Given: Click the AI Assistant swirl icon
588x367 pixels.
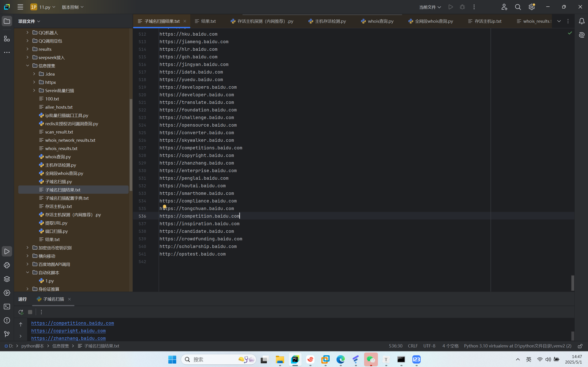Looking at the screenshot, I should point(581,35).
